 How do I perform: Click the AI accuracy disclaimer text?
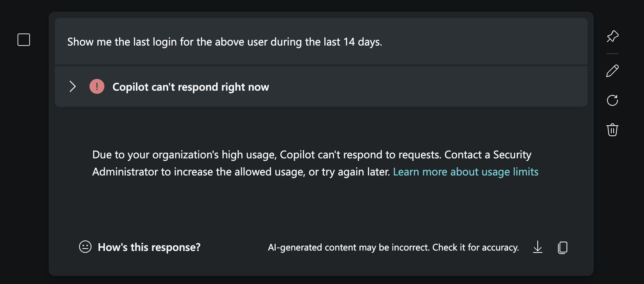tap(392, 247)
